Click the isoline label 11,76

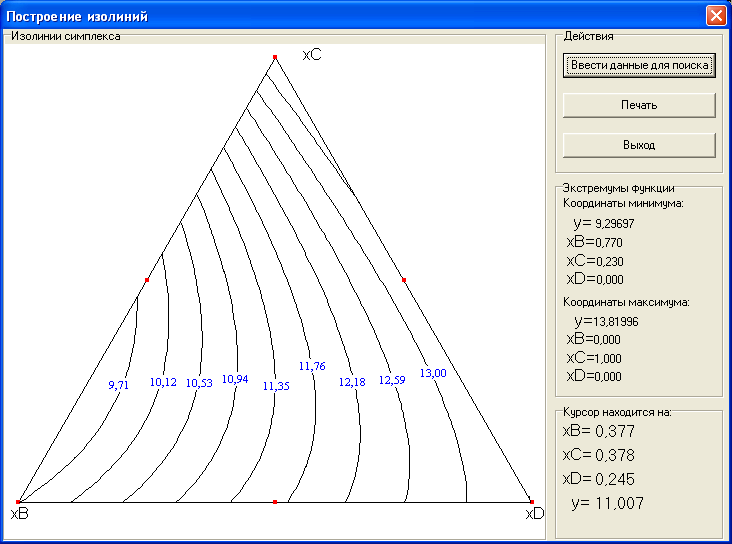(x=312, y=366)
